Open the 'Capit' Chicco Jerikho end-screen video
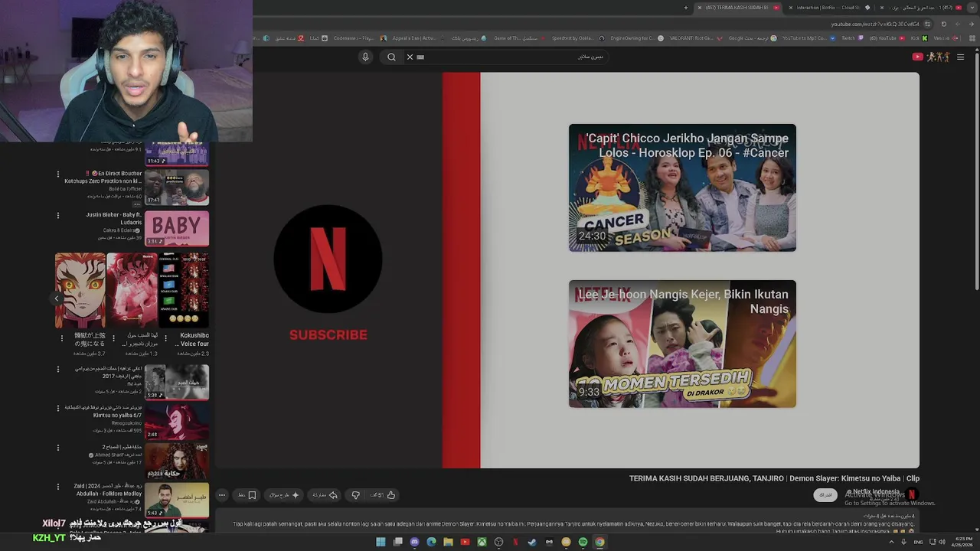The width and height of the screenshot is (980, 551). click(x=682, y=187)
